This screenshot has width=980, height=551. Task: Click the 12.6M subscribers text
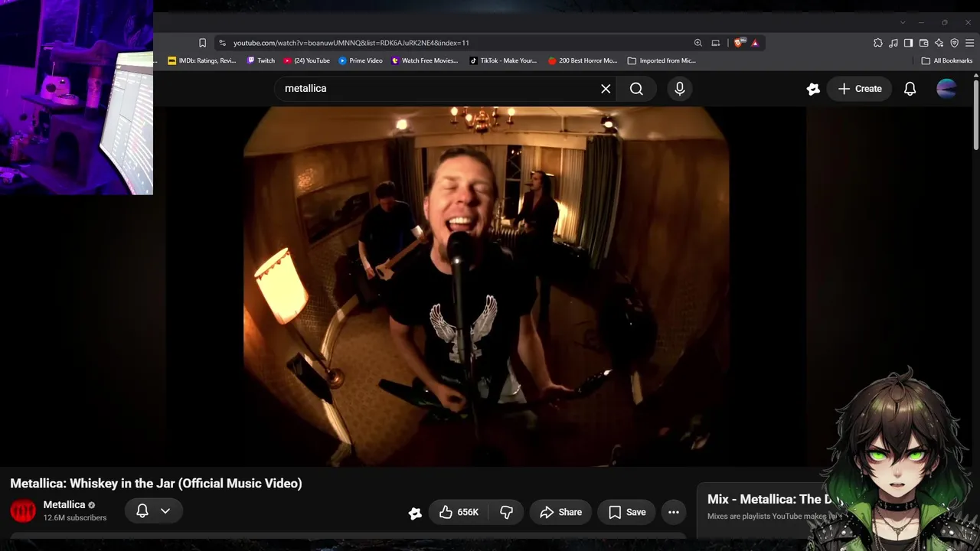click(75, 518)
